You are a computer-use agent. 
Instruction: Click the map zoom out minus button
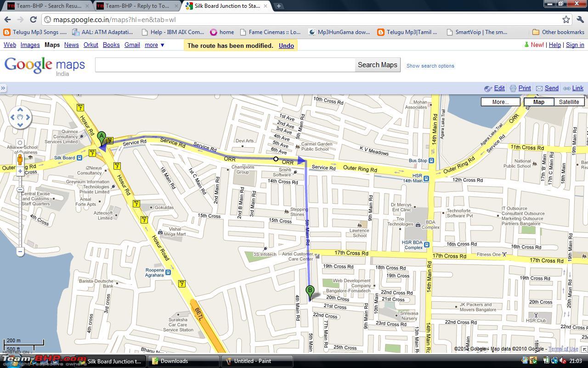point(20,251)
